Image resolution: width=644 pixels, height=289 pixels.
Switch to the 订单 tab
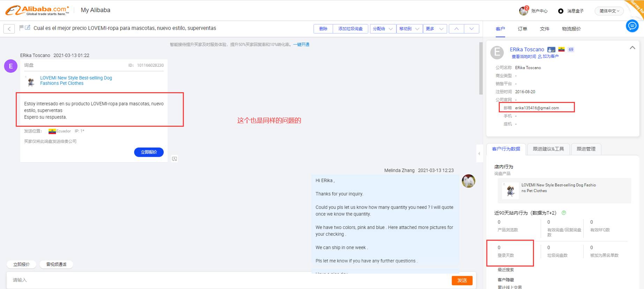[522, 29]
